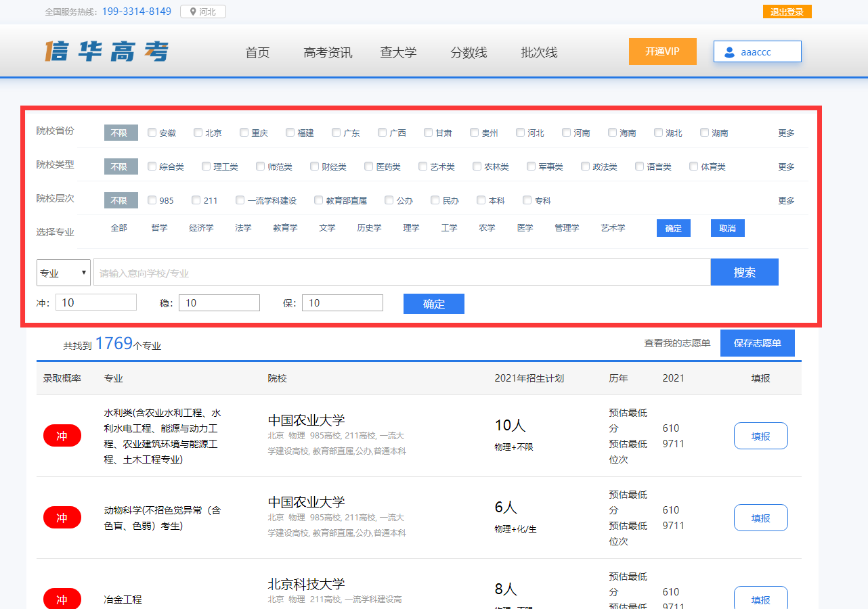Image resolution: width=868 pixels, height=609 pixels.
Task: Expand more options in 院校层次 row
Action: coord(786,201)
